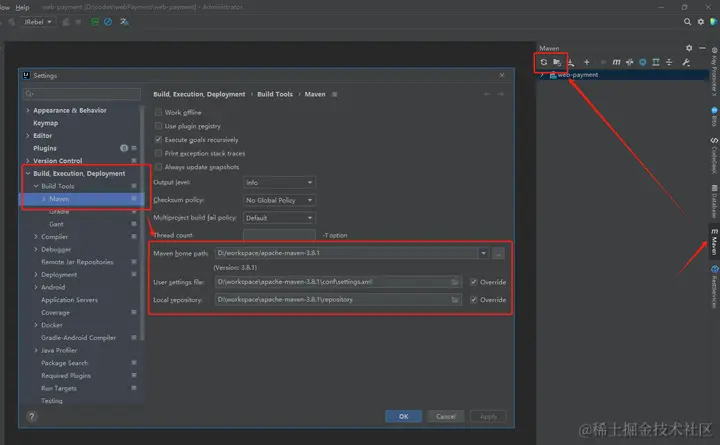Toggle Override for Local repository
The height and width of the screenshot is (445, 720).
point(473,300)
